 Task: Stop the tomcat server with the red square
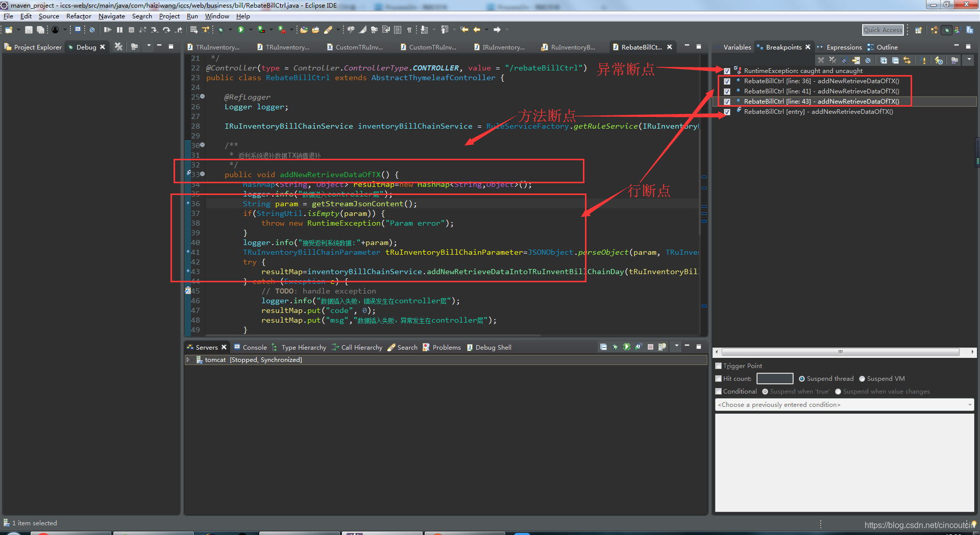(650, 347)
